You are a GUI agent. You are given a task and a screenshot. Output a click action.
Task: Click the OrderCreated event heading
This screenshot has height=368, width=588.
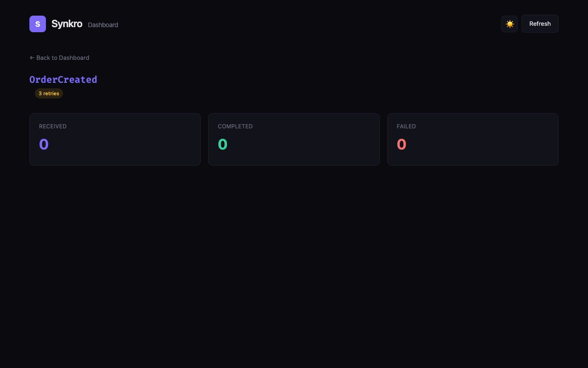click(63, 80)
